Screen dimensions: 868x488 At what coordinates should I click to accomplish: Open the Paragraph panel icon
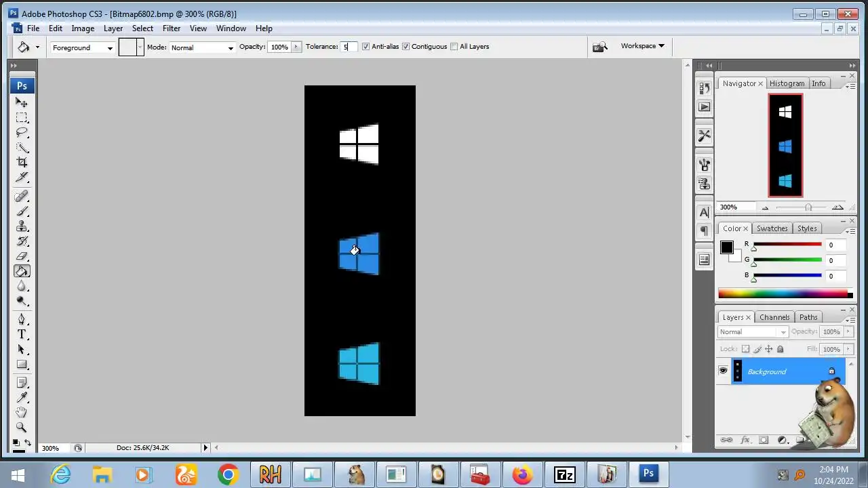(704, 231)
